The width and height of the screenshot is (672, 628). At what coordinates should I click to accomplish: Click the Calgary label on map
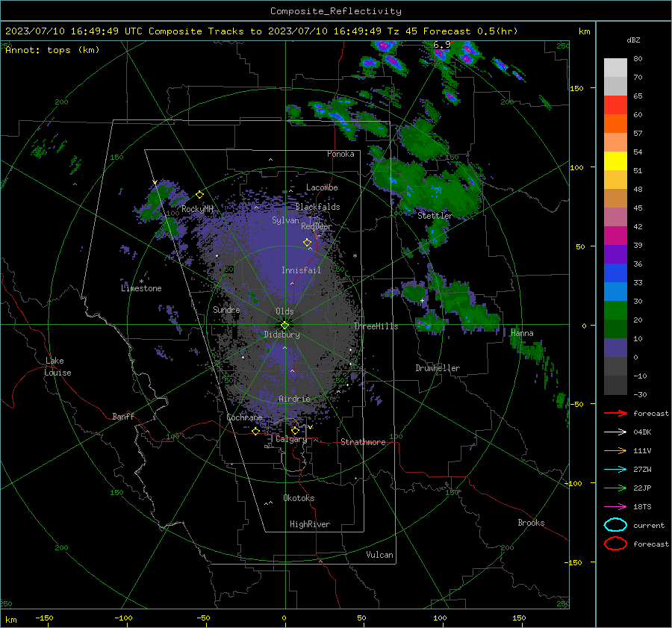point(291,439)
